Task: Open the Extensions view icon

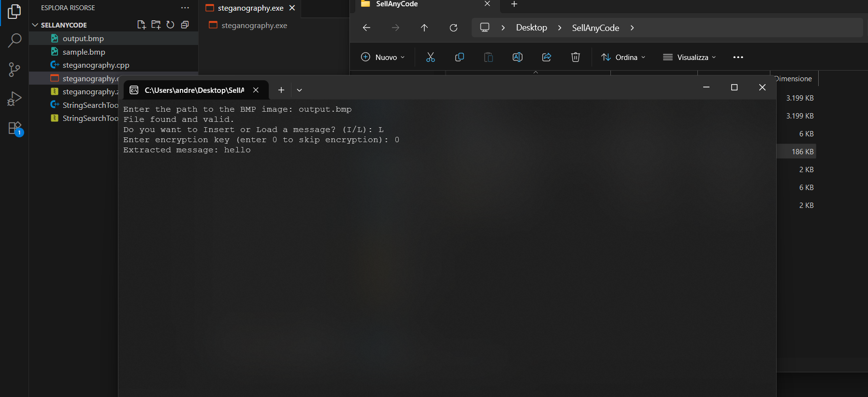Action: [x=14, y=128]
